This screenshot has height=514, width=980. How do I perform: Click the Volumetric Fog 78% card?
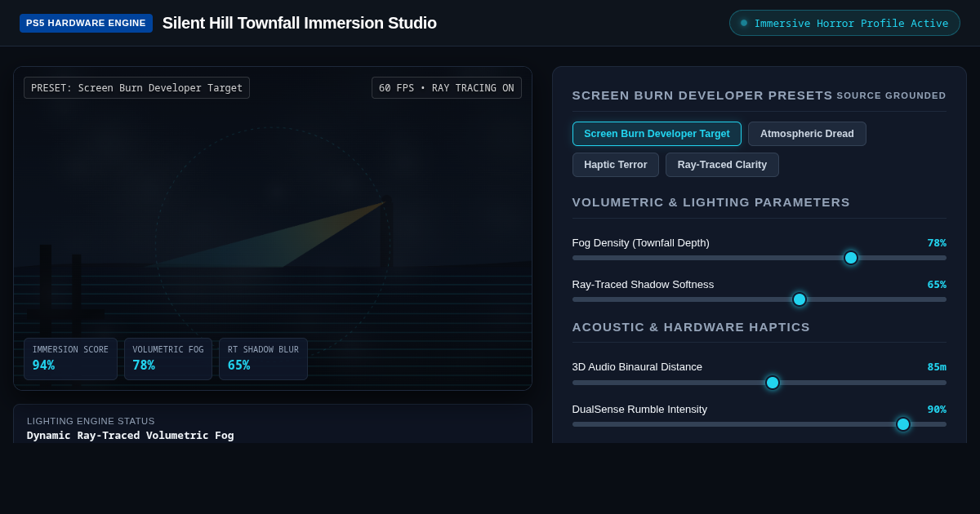click(x=168, y=359)
